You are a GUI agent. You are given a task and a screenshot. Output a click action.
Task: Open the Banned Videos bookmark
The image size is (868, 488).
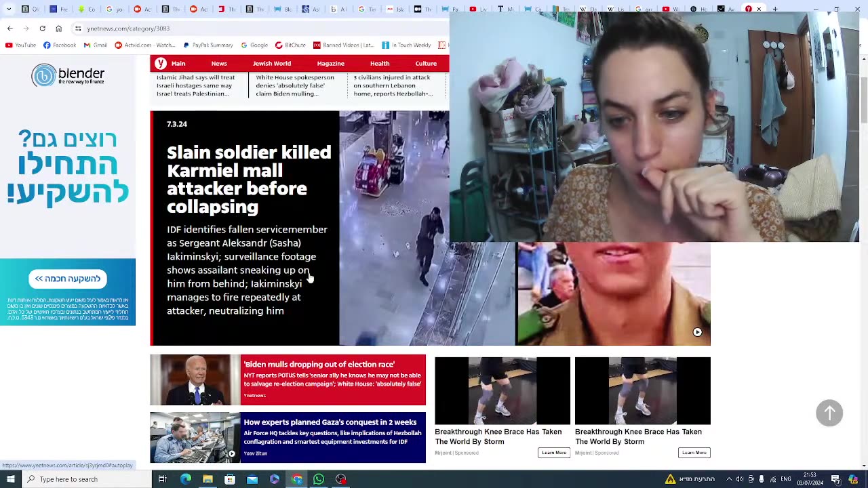pyautogui.click(x=344, y=45)
